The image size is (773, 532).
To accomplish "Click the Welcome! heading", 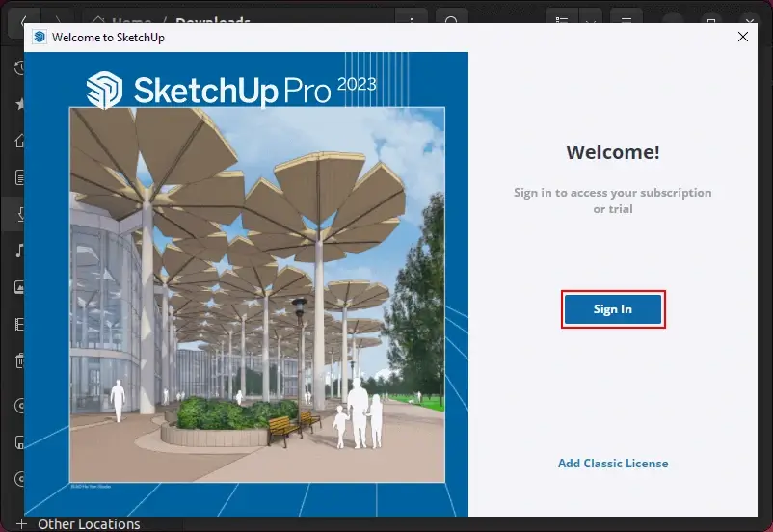I will coord(613,152).
